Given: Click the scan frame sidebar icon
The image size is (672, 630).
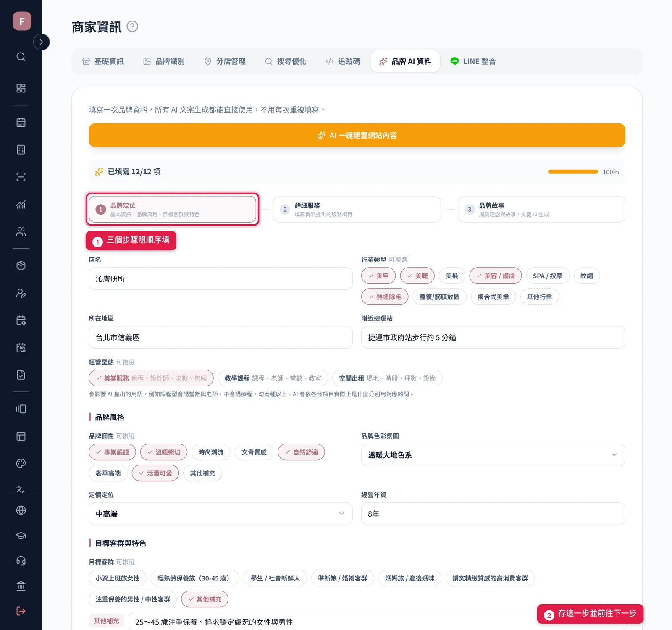Looking at the screenshot, I should tap(21, 177).
